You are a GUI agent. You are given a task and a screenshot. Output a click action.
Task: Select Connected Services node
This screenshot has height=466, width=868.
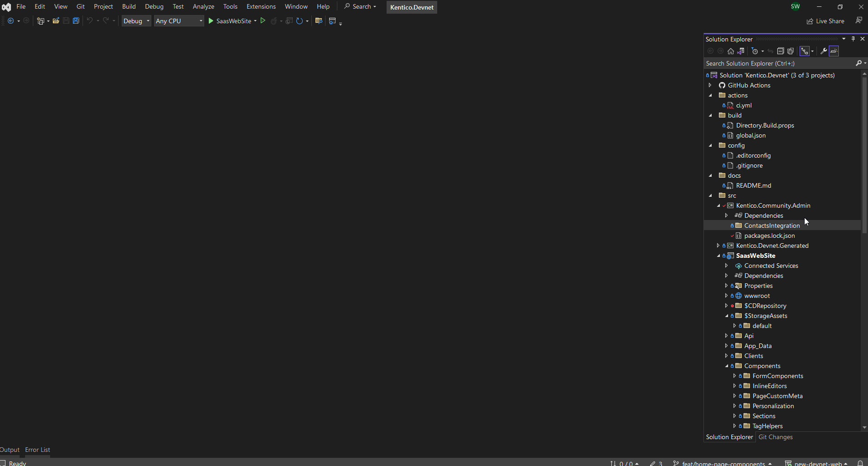tap(771, 266)
